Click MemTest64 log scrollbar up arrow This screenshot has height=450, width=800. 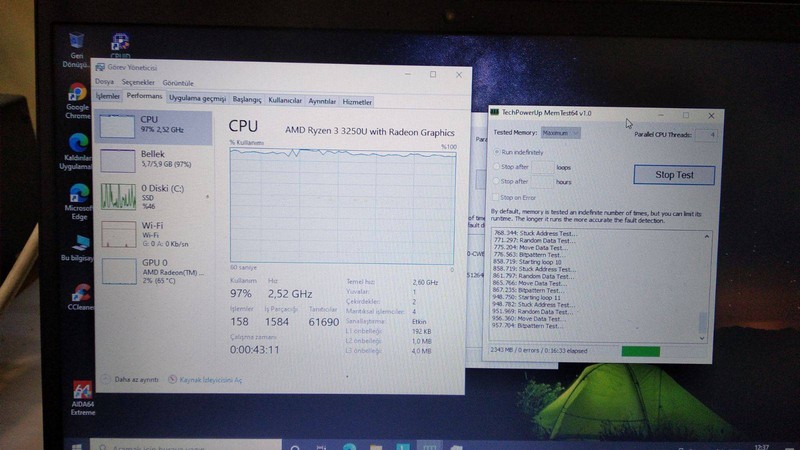(707, 236)
